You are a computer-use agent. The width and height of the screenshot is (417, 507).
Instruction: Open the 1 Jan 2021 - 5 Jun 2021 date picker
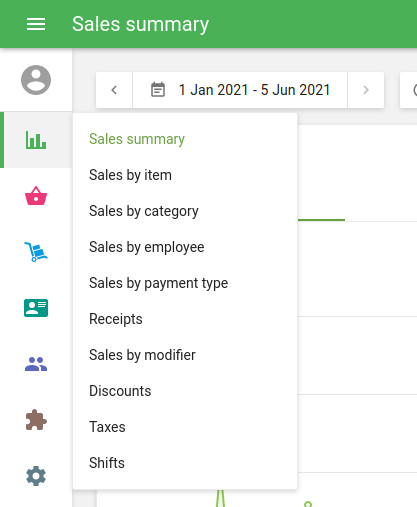(x=240, y=90)
